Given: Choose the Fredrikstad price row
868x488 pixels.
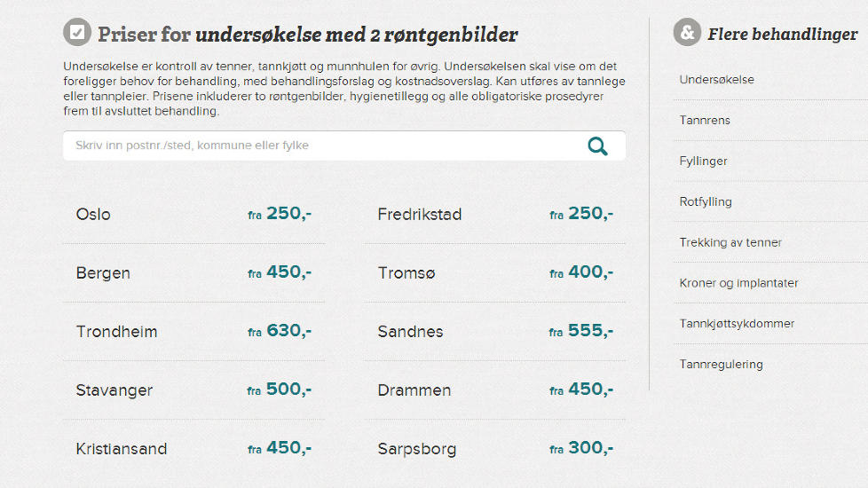Looking at the screenshot, I should click(x=495, y=214).
